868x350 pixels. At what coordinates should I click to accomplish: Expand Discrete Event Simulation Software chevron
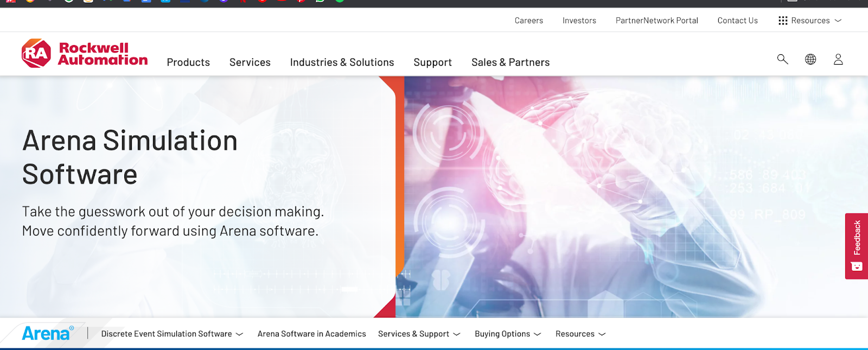click(x=239, y=334)
